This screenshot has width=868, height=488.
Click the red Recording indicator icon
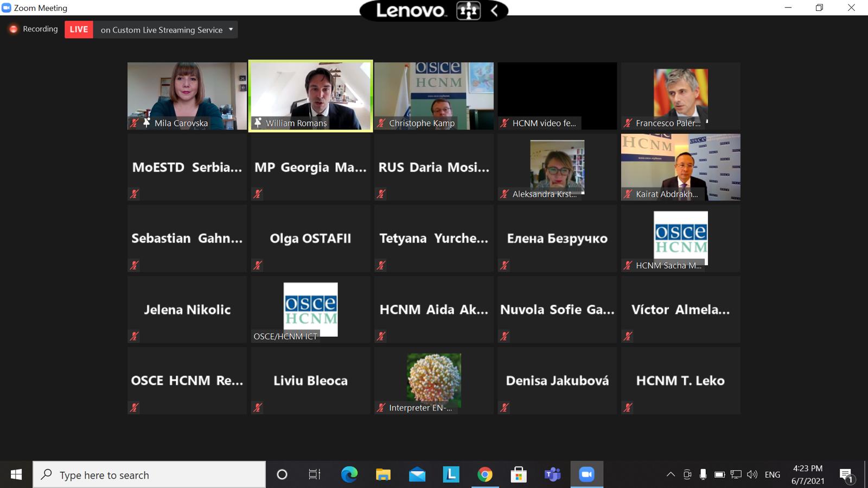[x=14, y=29]
